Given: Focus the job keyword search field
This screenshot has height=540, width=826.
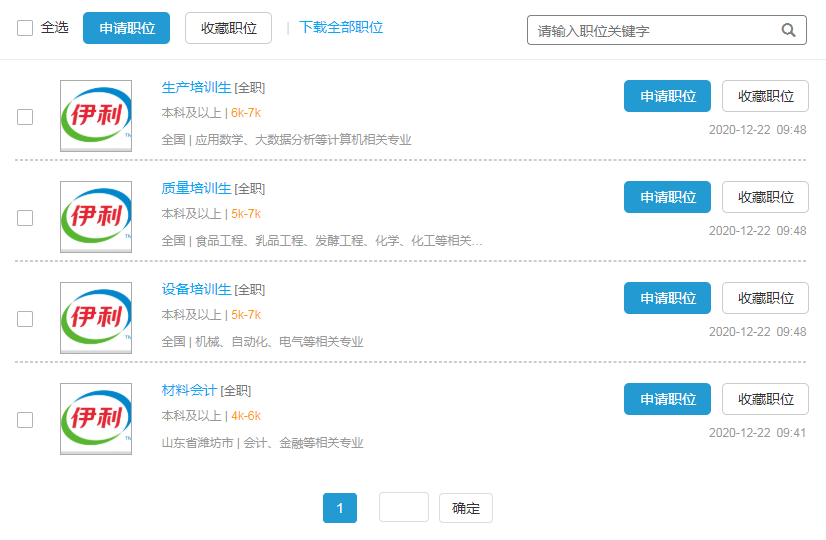Looking at the screenshot, I should [655, 30].
